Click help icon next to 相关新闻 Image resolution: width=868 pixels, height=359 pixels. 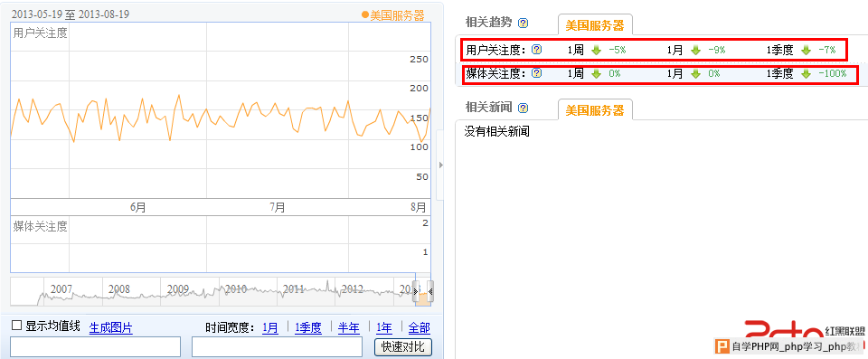(x=523, y=108)
